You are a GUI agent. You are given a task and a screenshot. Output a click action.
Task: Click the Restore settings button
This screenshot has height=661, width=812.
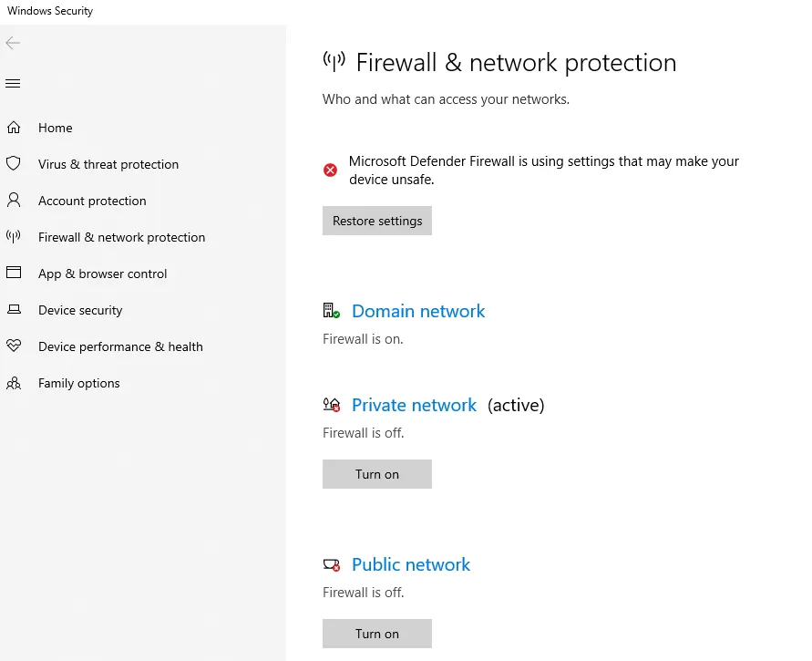377,221
